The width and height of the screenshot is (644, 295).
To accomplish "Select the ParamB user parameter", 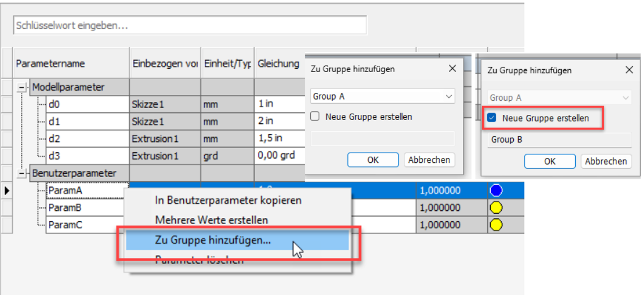I will [x=85, y=208].
